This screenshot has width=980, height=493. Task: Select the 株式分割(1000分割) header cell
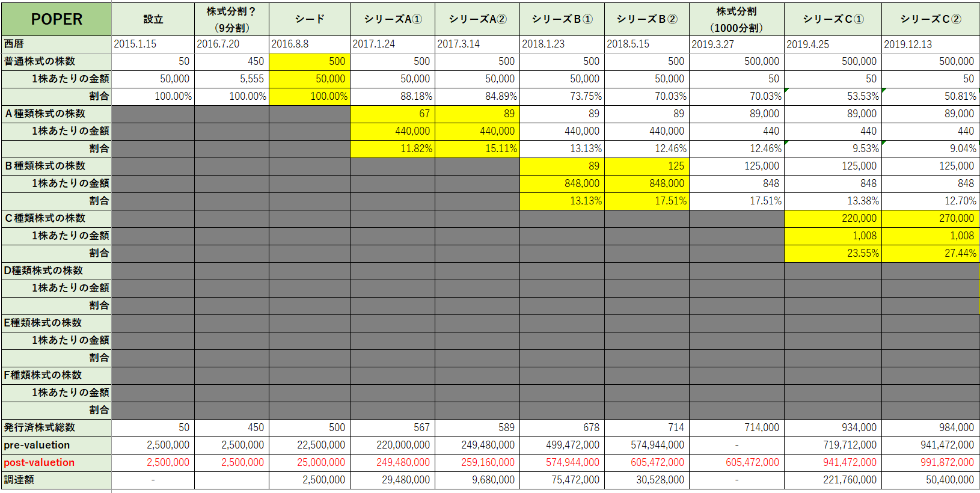tap(737, 19)
